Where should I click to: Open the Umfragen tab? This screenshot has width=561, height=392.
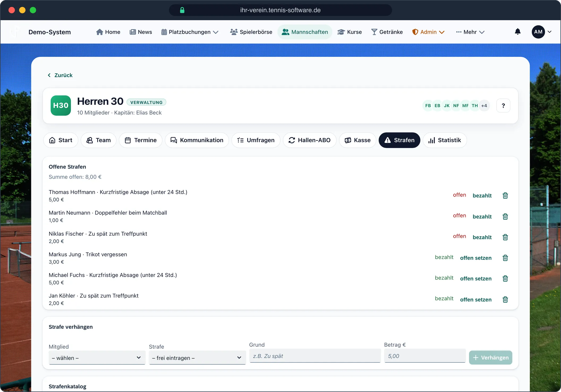[256, 140]
